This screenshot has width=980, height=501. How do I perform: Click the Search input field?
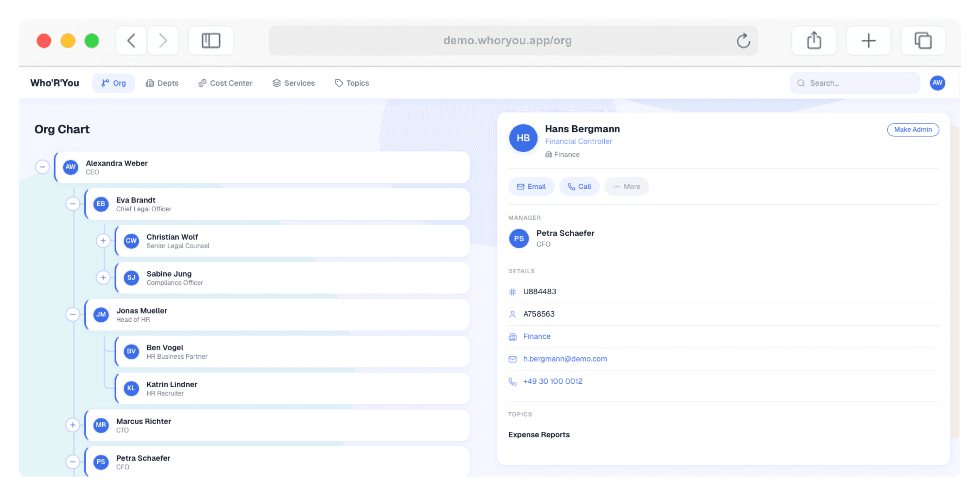[855, 83]
